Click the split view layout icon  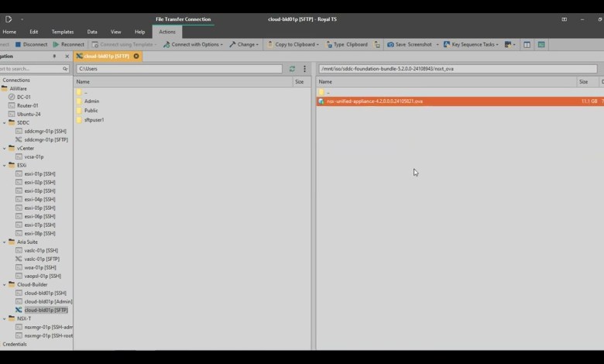[527, 45]
